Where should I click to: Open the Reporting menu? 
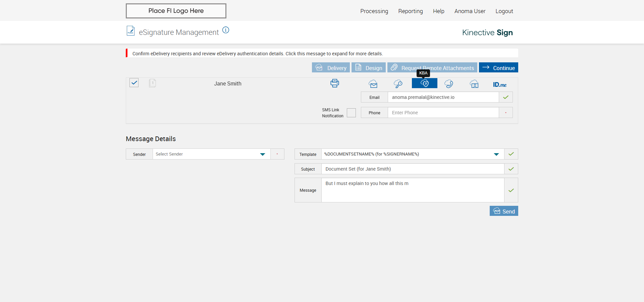(411, 11)
